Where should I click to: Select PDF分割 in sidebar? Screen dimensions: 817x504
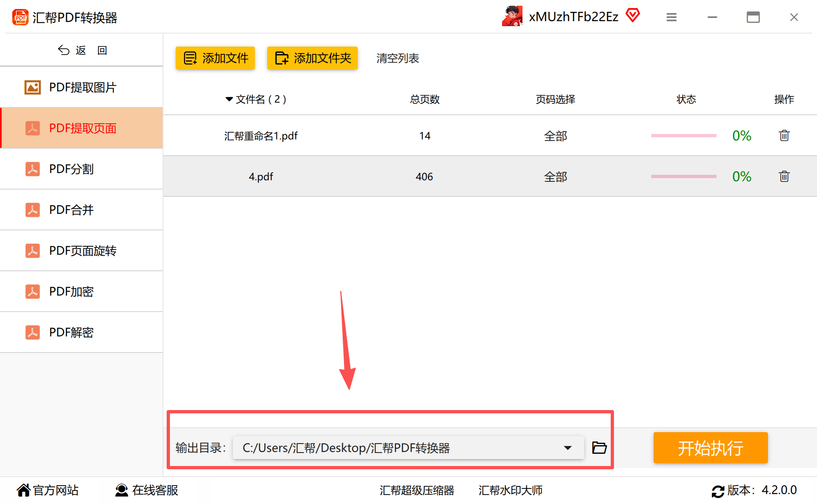(71, 169)
